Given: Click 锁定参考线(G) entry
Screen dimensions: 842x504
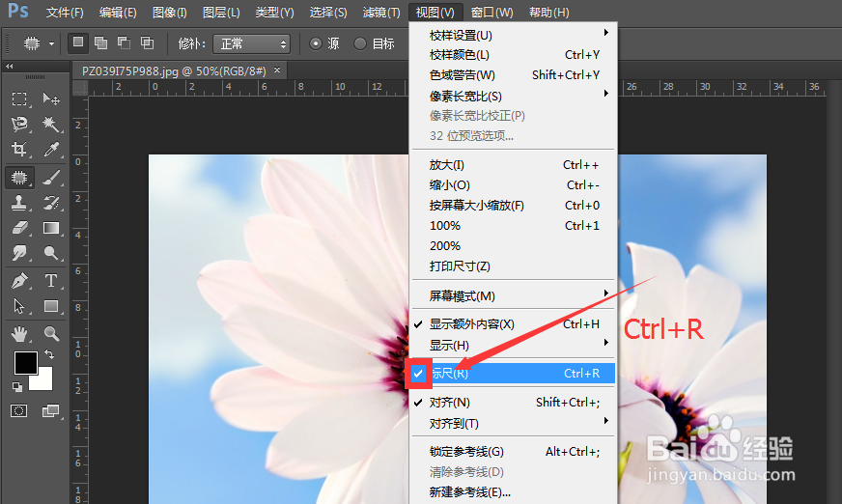Looking at the screenshot, I should click(x=513, y=452).
